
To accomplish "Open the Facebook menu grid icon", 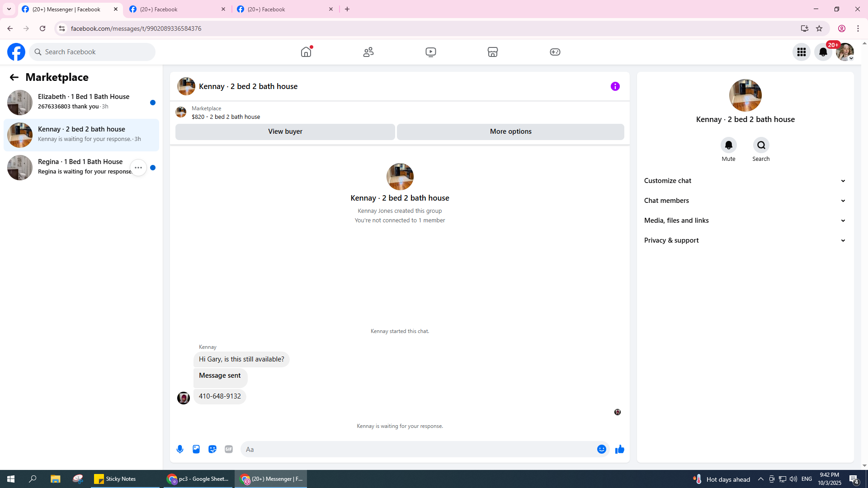I will (x=802, y=52).
